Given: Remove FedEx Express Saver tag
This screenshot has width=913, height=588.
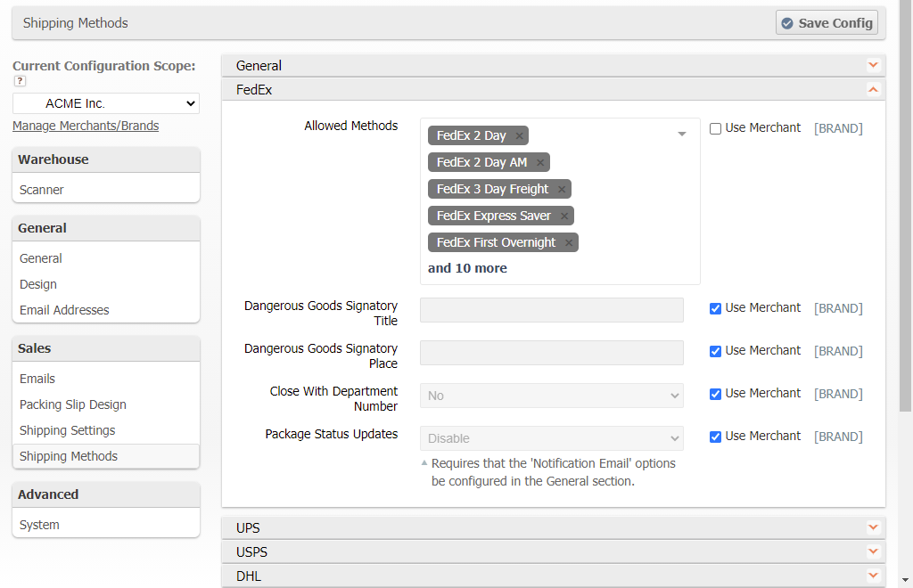Looking at the screenshot, I should pyautogui.click(x=564, y=216).
